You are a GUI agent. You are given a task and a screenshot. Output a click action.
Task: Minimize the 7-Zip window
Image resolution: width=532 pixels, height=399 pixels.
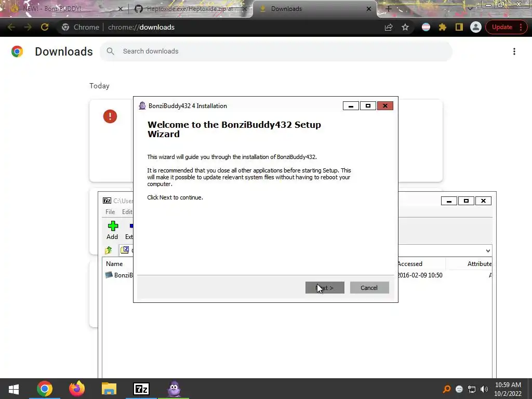pos(449,201)
